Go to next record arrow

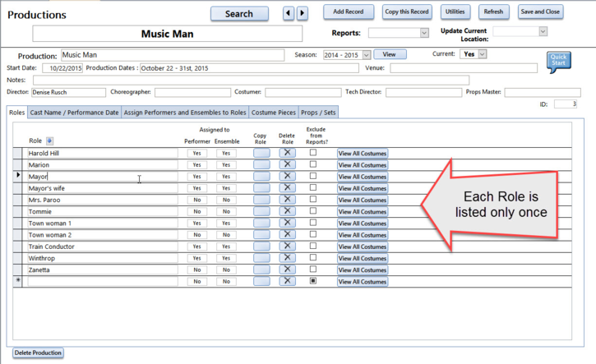pos(303,13)
